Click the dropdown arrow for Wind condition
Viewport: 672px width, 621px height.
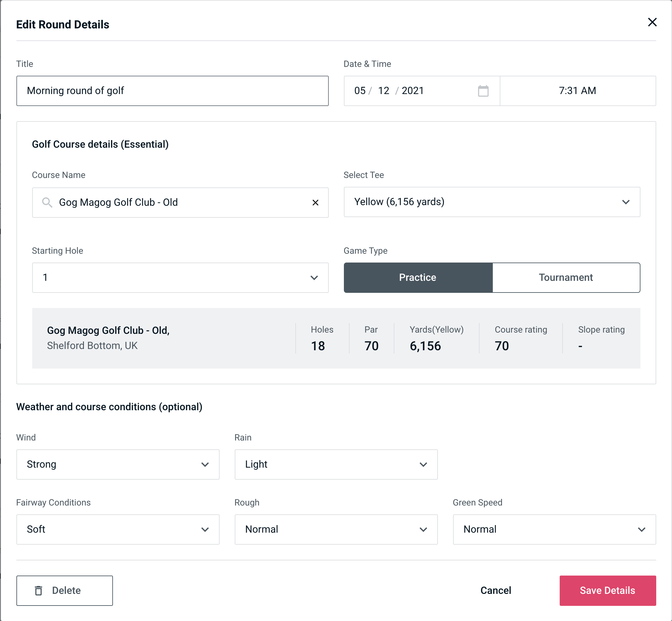pyautogui.click(x=205, y=464)
